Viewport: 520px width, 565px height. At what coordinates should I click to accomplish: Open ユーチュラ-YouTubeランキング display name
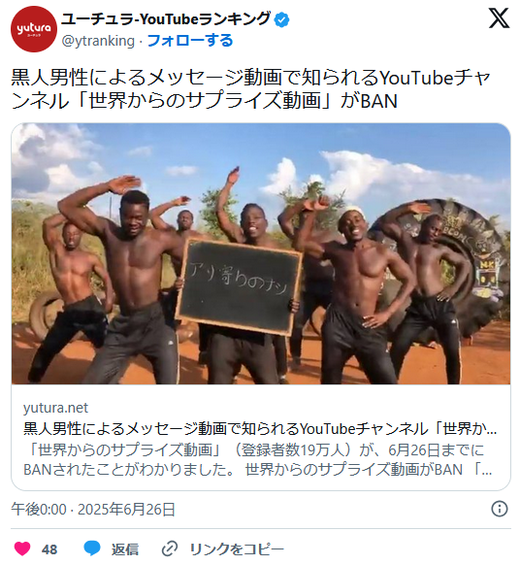[x=166, y=19]
